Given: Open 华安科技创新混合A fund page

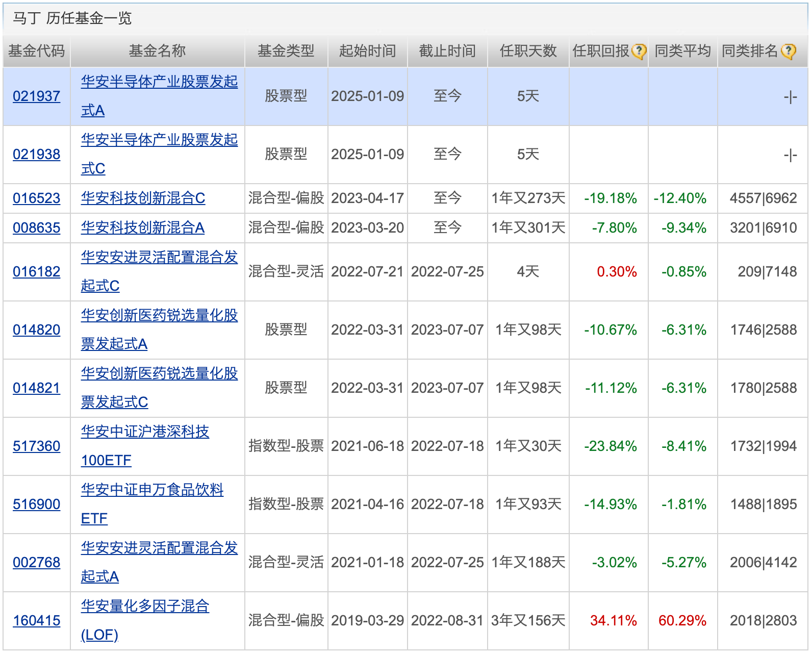Looking at the screenshot, I should point(143,228).
